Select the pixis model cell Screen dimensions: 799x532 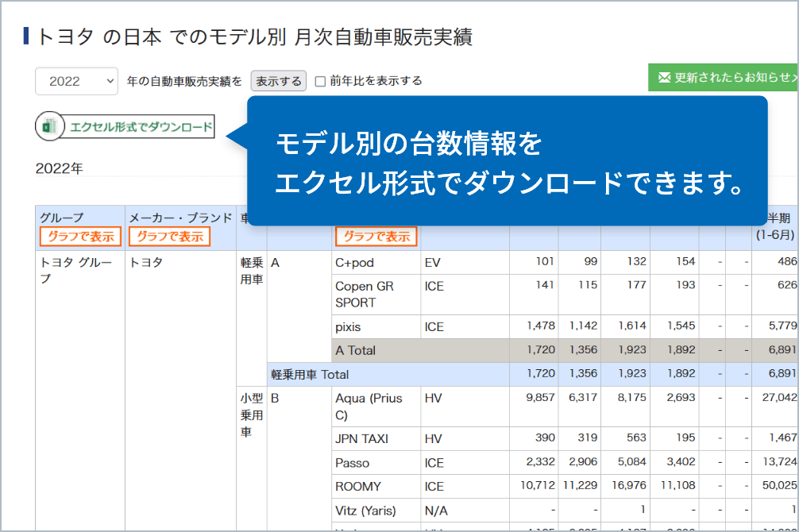(x=376, y=326)
